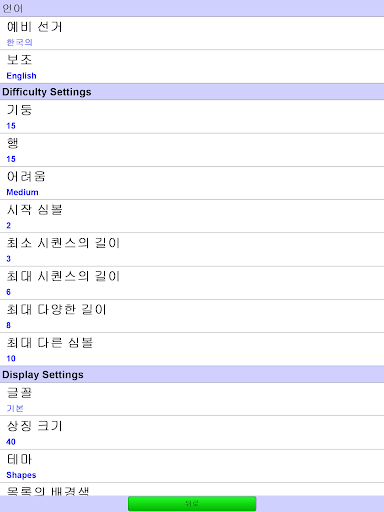Click the blue Medium difficulty value
This screenshot has width=384, height=512.
tap(22, 192)
